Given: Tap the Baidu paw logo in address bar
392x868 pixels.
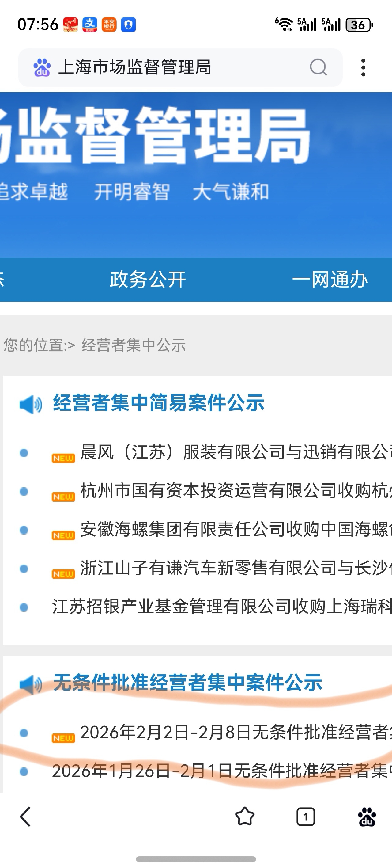Looking at the screenshot, I should (42, 67).
